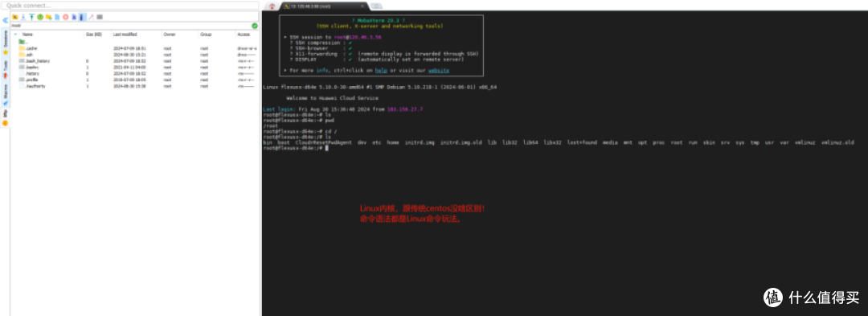The height and width of the screenshot is (316, 868).
Task: Collapse sidebar with double chevron
Action: [x=5, y=20]
